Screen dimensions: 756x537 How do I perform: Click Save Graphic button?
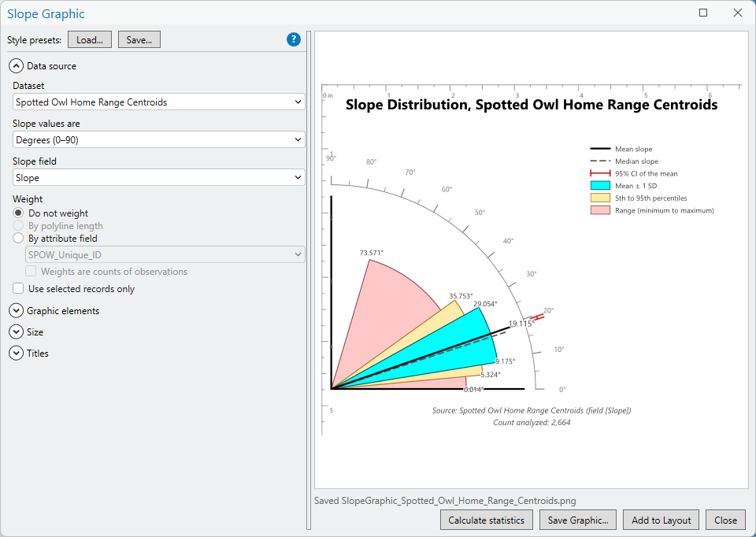(x=577, y=520)
